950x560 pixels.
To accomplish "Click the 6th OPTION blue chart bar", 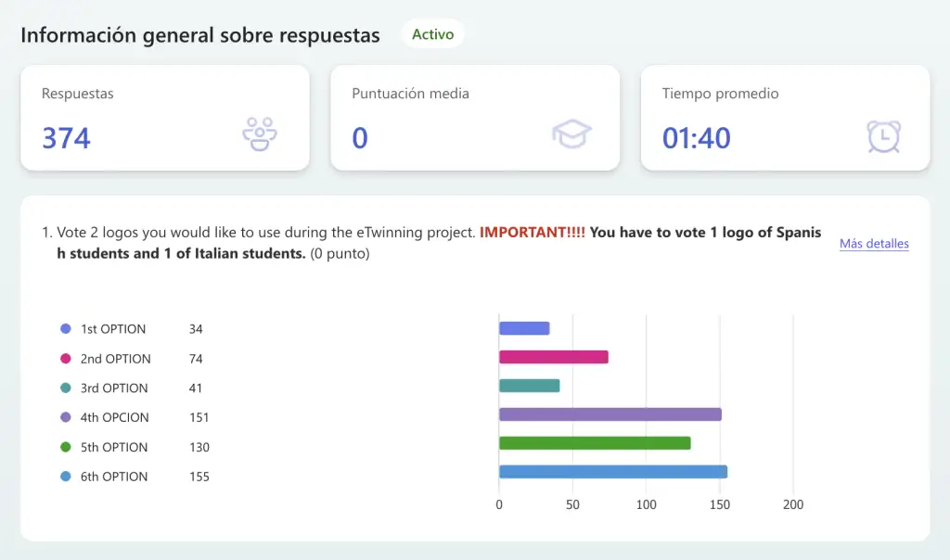I will click(x=612, y=472).
